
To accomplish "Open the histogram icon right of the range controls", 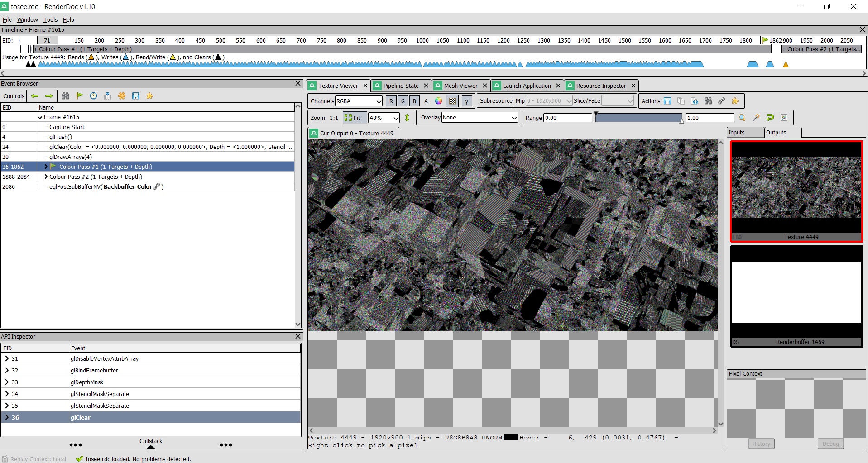I will pos(783,118).
